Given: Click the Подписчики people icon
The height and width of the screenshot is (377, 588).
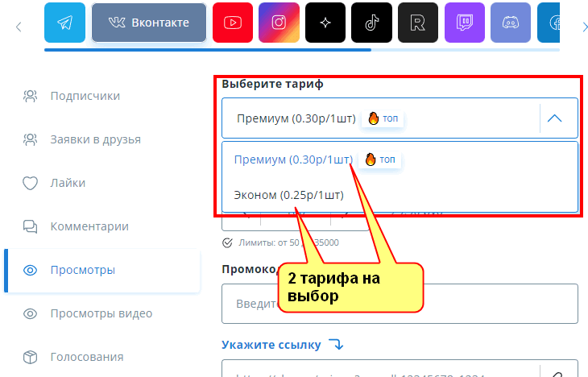Looking at the screenshot, I should point(31,96).
